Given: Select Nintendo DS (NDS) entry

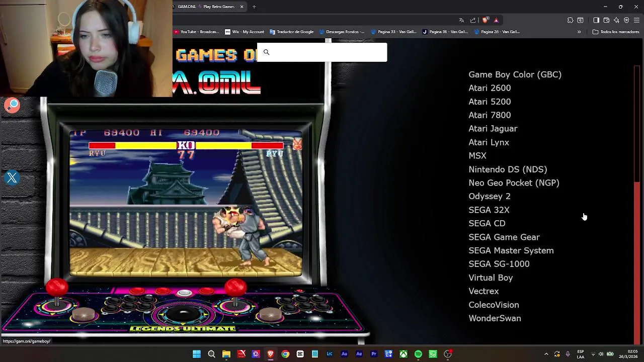Looking at the screenshot, I should click(508, 169).
